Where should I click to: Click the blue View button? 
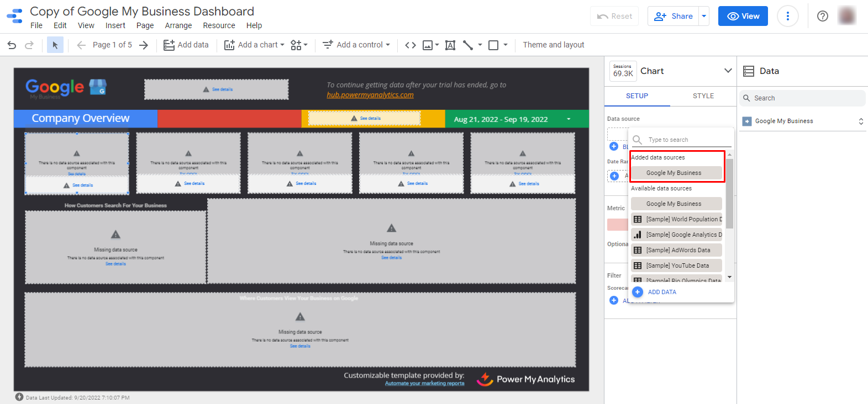pos(743,16)
